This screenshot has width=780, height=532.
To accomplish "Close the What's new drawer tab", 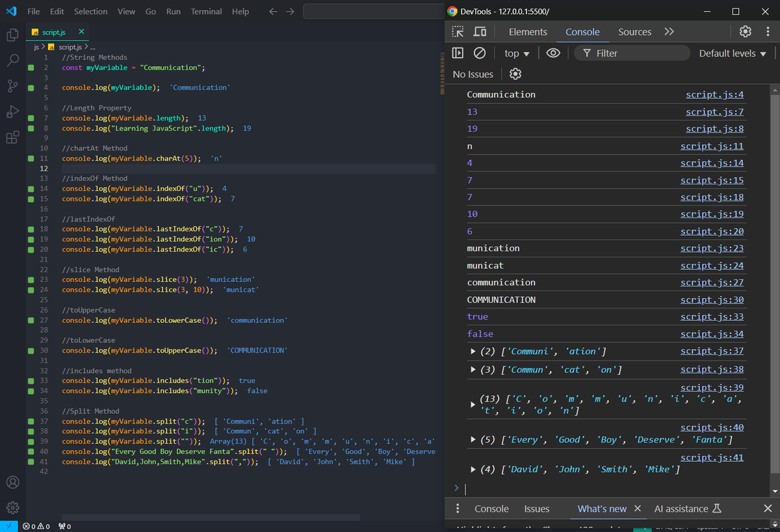I will (637, 509).
